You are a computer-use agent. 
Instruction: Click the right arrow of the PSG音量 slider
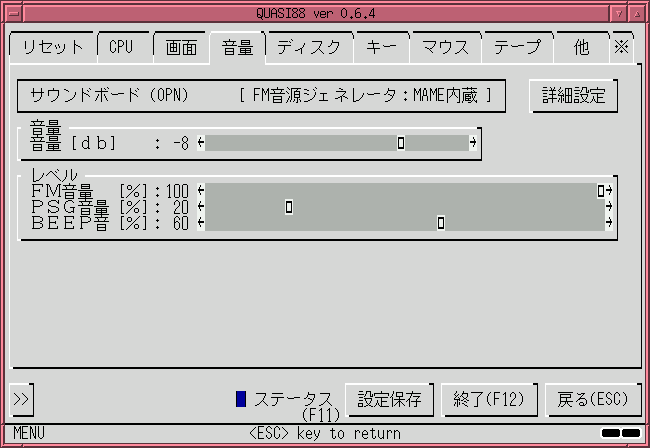coord(609,206)
